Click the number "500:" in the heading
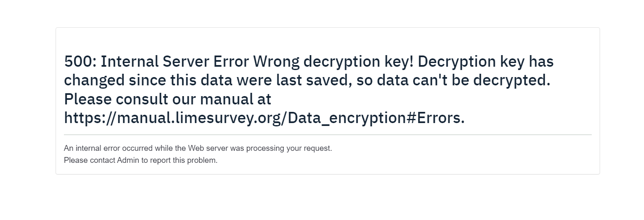The width and height of the screenshot is (644, 220). [x=80, y=62]
